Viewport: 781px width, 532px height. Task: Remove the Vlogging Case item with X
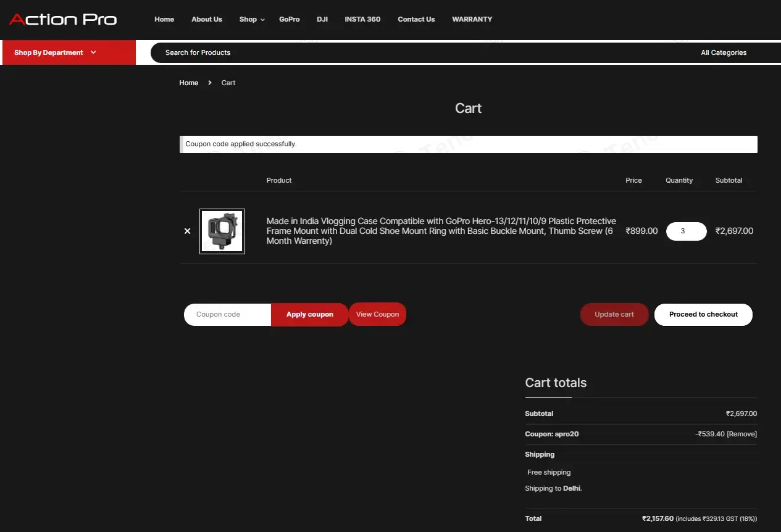pos(188,231)
